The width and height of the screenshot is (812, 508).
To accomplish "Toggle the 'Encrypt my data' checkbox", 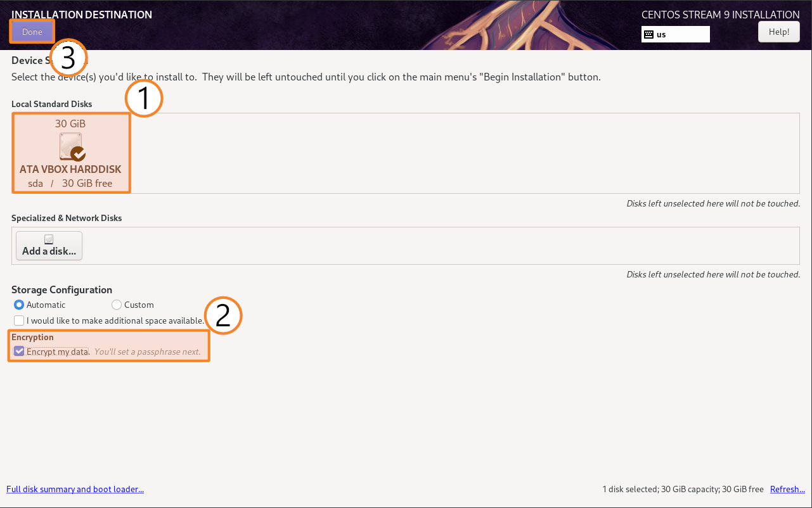I will coord(19,351).
